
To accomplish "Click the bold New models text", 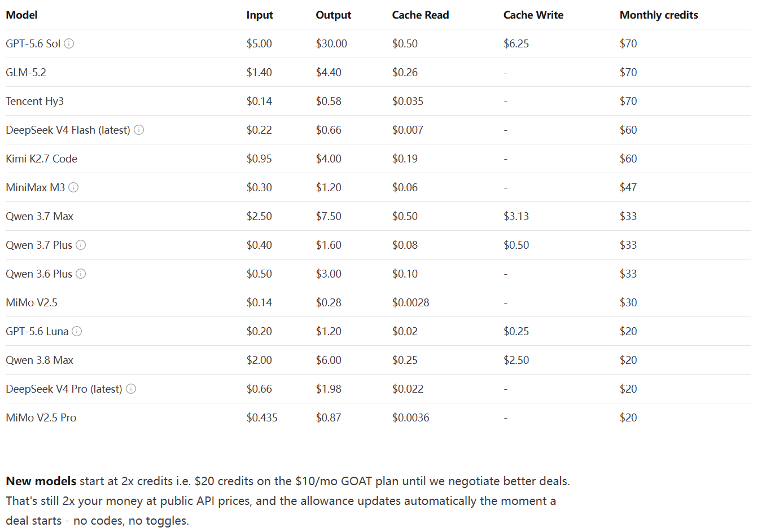I will point(41,481).
